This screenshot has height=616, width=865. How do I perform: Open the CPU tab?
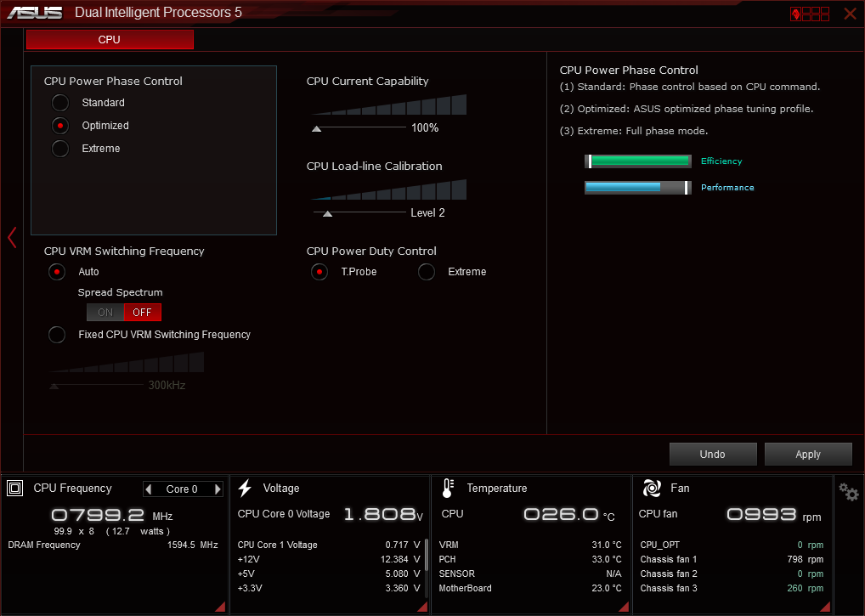[x=110, y=40]
